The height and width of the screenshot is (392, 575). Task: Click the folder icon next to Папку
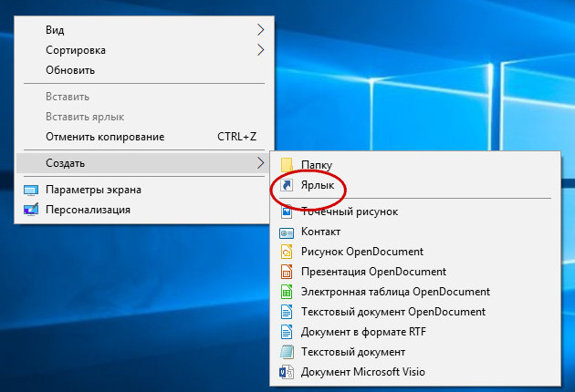287,165
